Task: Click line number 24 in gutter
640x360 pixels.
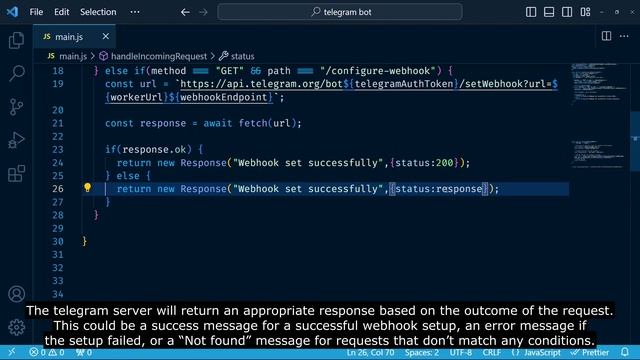Action: (58, 163)
